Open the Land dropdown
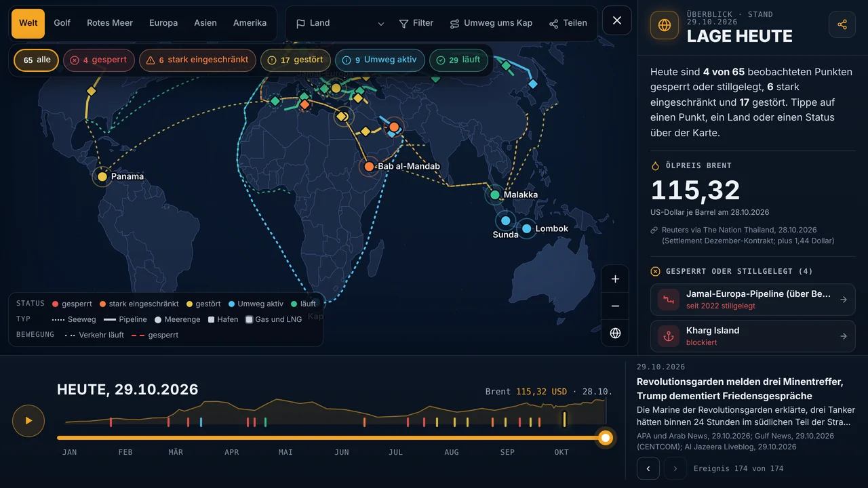Screen dimensions: 868x488 [340, 23]
